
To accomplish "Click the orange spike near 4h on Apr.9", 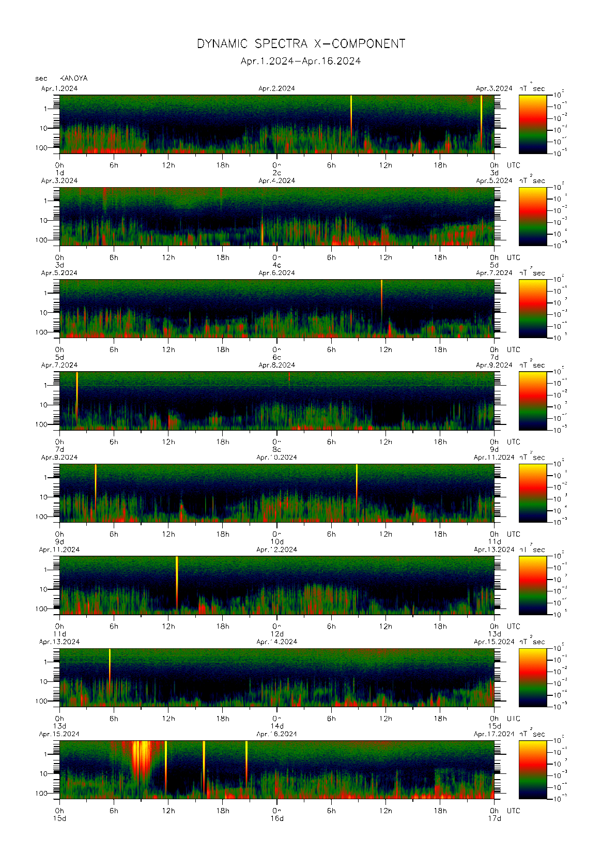I will click(x=96, y=489).
